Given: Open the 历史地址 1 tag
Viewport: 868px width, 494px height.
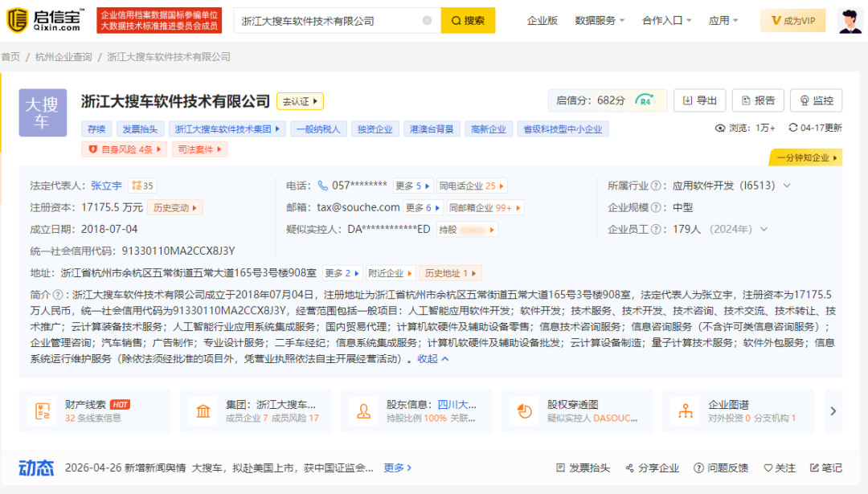Looking at the screenshot, I should pos(450,273).
